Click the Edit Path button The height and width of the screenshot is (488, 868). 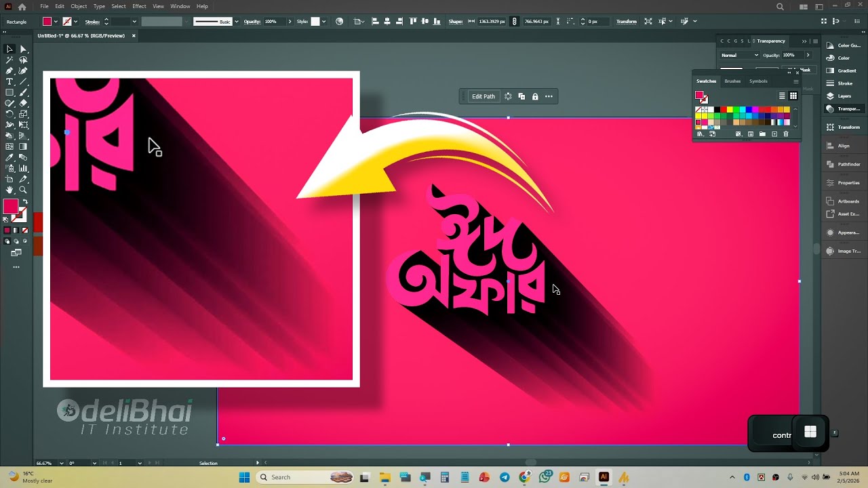tap(484, 96)
